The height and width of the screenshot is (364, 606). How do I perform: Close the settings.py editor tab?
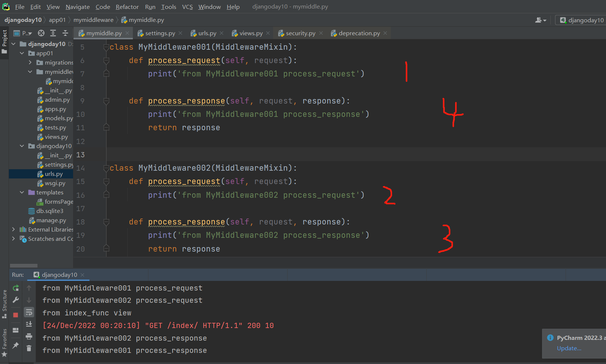(180, 33)
